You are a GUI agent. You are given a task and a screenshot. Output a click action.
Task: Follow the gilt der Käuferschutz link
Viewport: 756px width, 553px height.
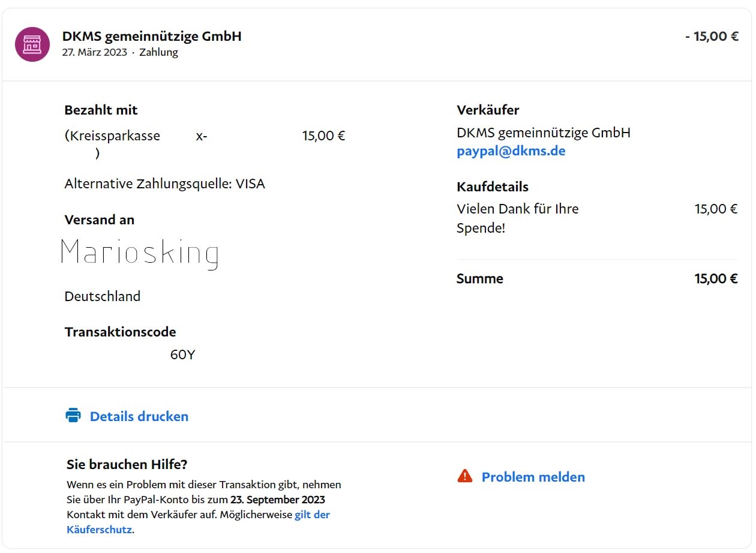pyautogui.click(x=312, y=515)
